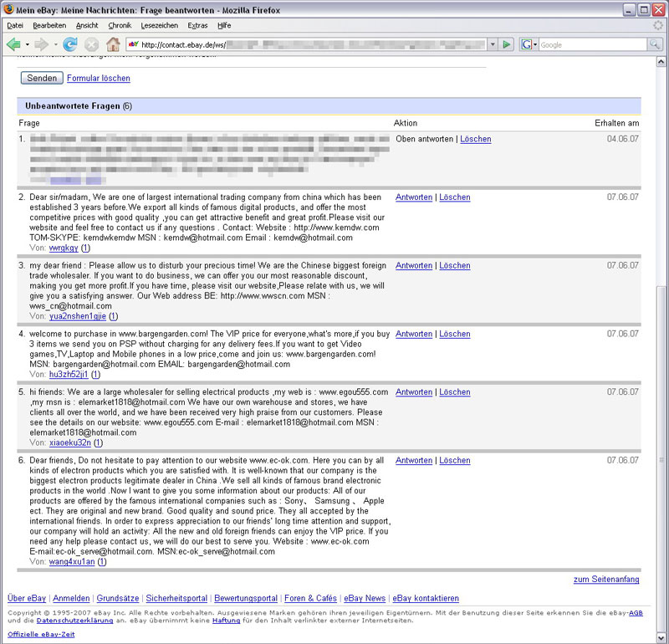The height and width of the screenshot is (644, 669).
Task: Open the Forward history dropdown arrow
Action: tap(55, 44)
